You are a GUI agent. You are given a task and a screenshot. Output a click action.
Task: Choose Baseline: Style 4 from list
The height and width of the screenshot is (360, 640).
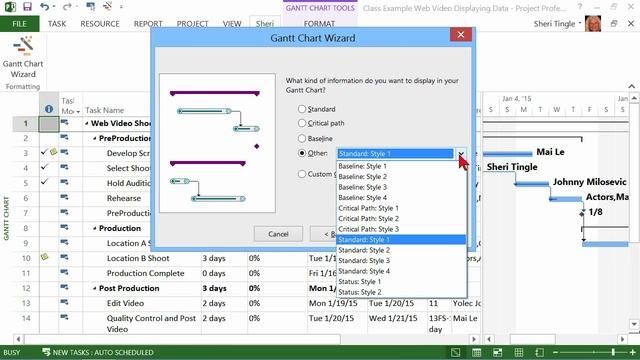tap(401, 198)
